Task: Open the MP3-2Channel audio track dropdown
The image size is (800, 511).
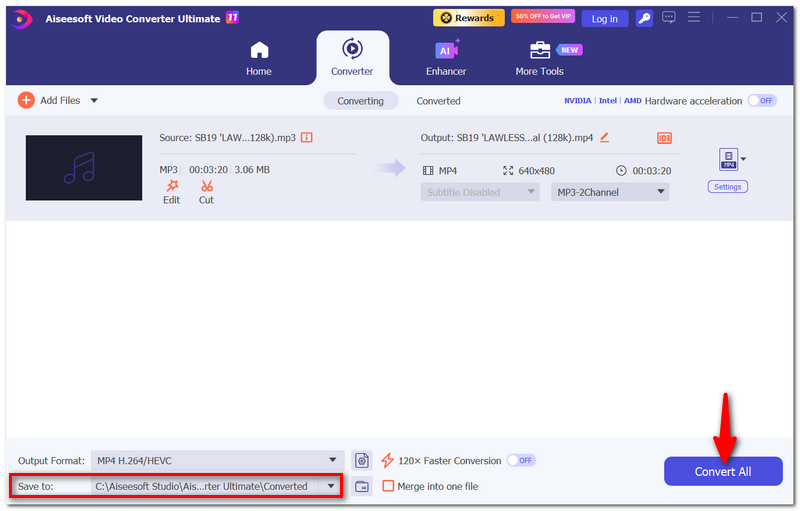Action: click(x=610, y=192)
